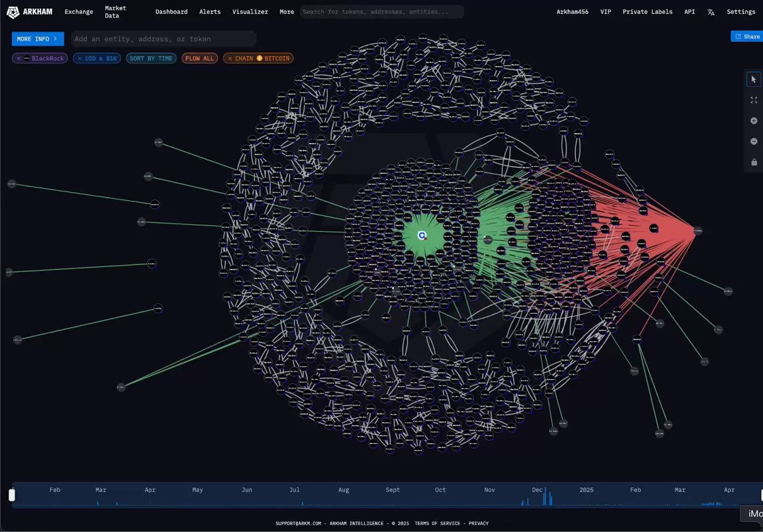The image size is (763, 532).
Task: Zoom out with the minus icon
Action: click(753, 141)
